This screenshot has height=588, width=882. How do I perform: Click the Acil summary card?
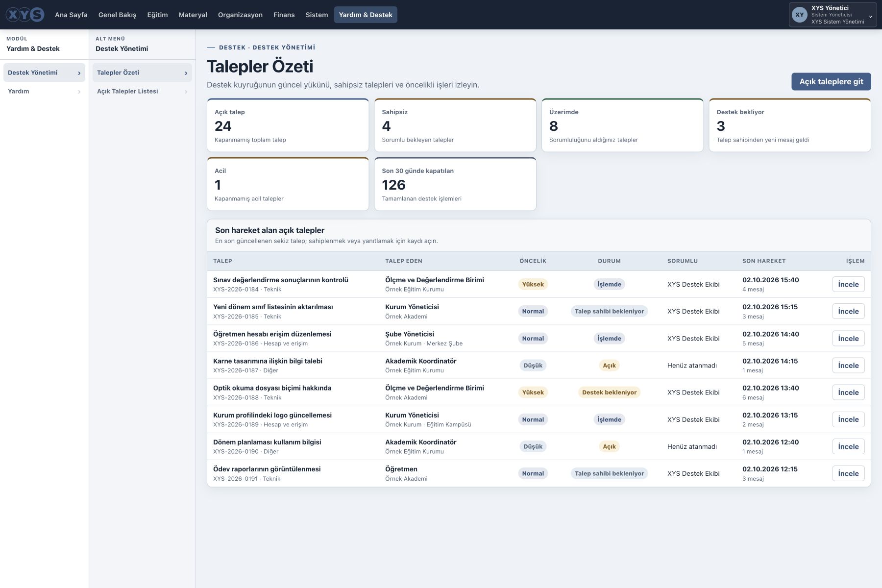point(288,184)
